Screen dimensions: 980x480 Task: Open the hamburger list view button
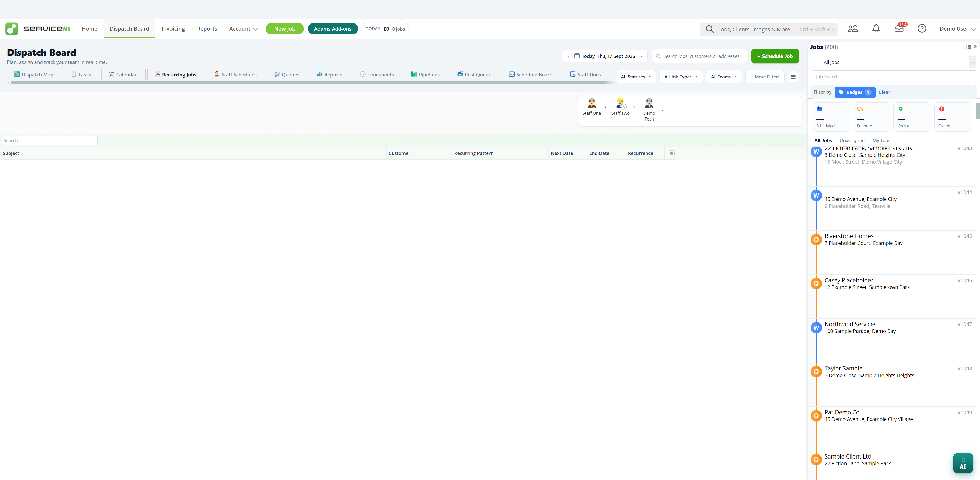tap(793, 77)
